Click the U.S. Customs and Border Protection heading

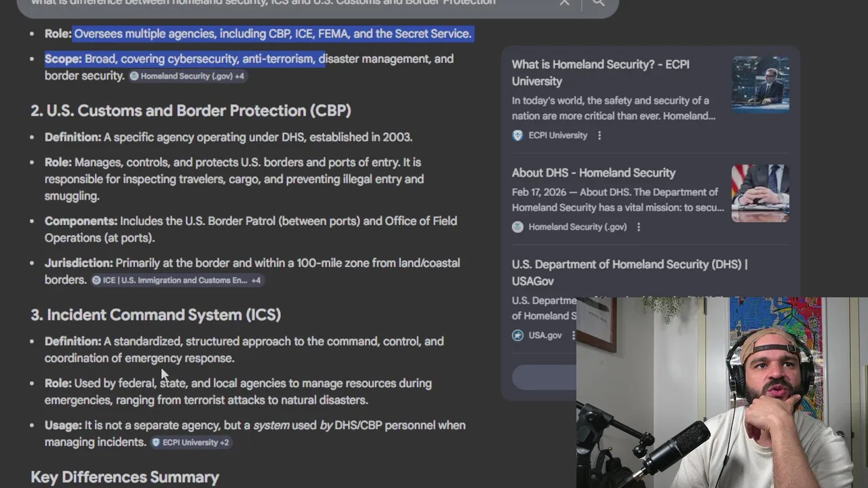coord(191,110)
